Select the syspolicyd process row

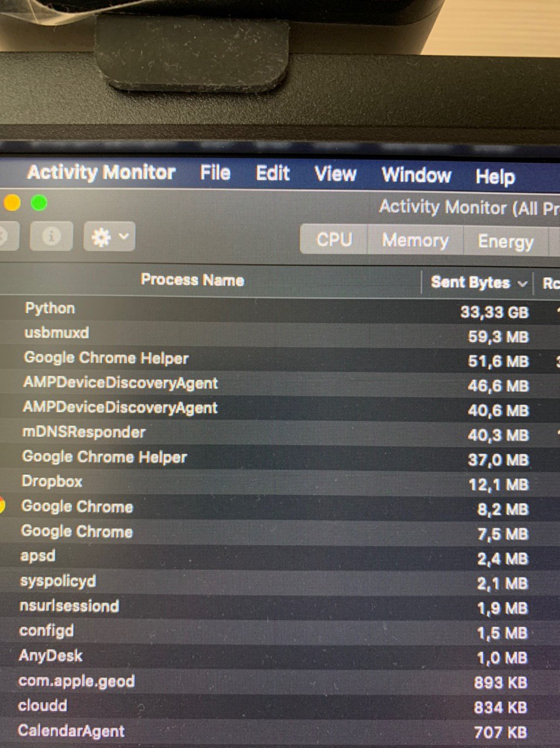tap(280, 582)
